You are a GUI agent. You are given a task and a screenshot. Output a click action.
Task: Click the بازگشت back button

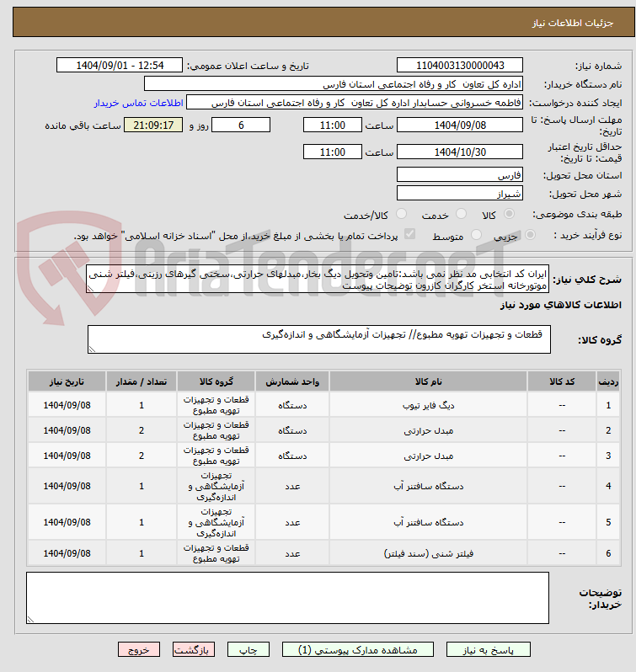(x=193, y=650)
